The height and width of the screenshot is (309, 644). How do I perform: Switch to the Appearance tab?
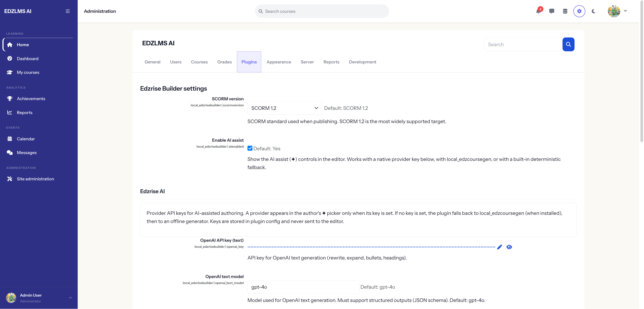pyautogui.click(x=279, y=62)
